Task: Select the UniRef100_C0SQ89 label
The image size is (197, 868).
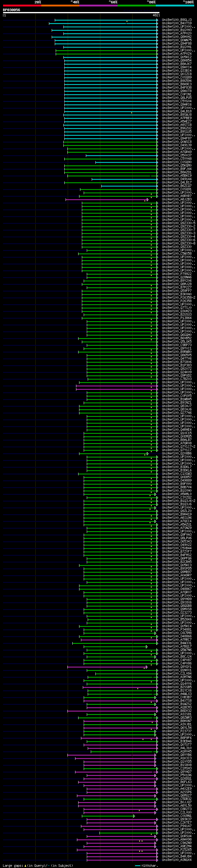Action: [176, 78]
